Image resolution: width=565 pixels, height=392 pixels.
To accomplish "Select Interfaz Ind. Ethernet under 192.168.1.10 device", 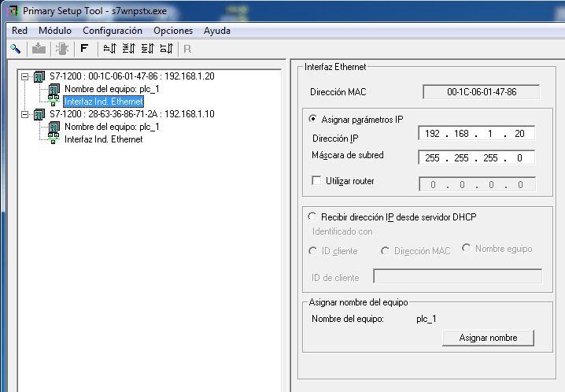I will click(103, 139).
